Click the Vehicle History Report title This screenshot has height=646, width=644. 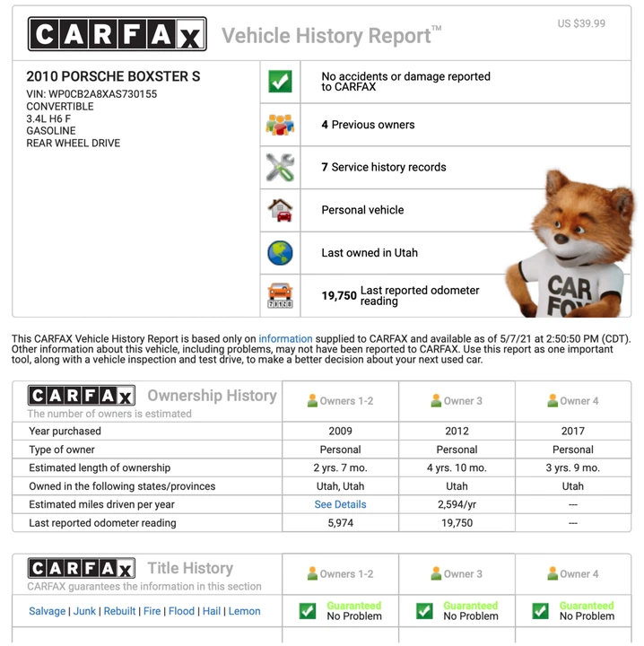(x=332, y=35)
